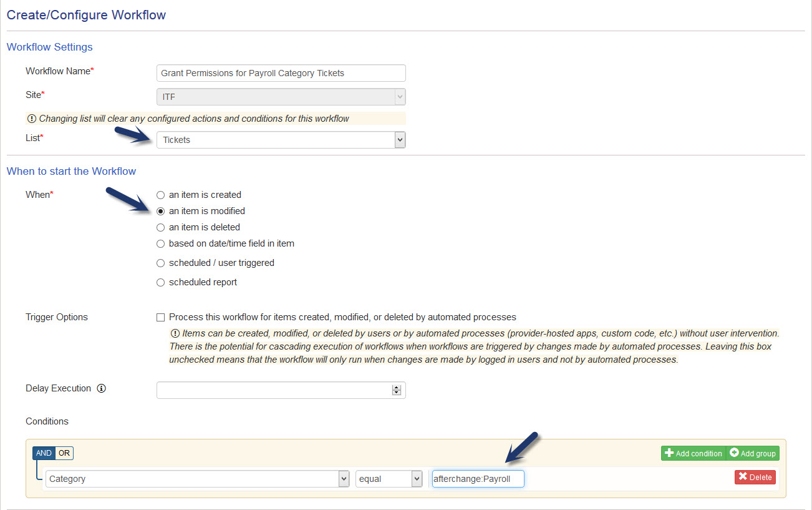Select 'an item is created' radio option
This screenshot has height=510, width=812.
(x=161, y=195)
